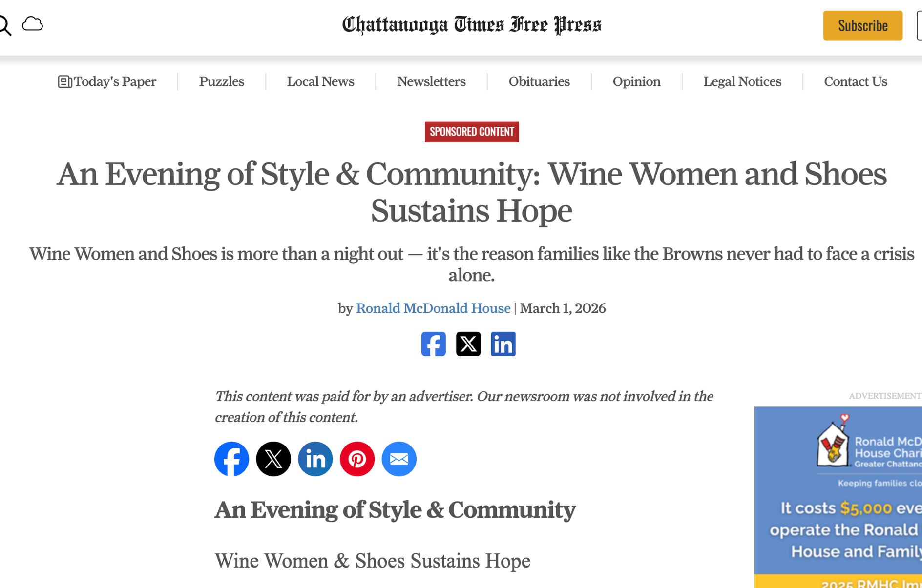Share on X using square icon under byline
Screen dimensions: 922x588
[x=468, y=344]
